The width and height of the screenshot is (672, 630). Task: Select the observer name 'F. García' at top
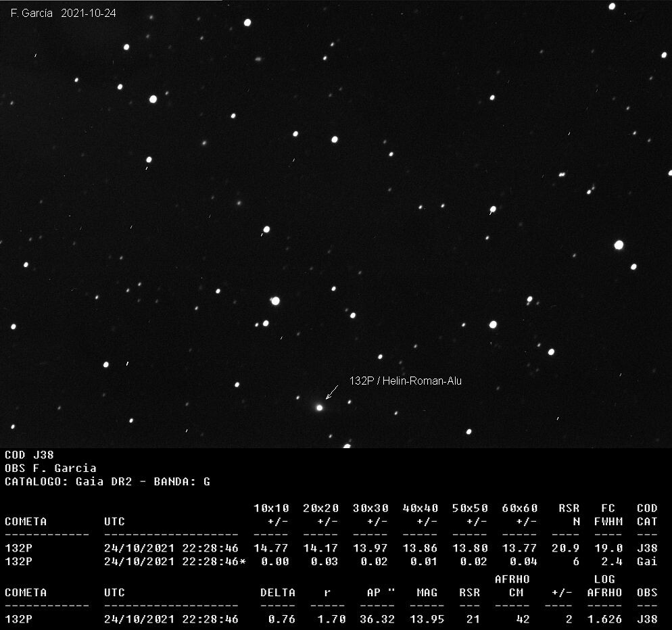pyautogui.click(x=31, y=14)
